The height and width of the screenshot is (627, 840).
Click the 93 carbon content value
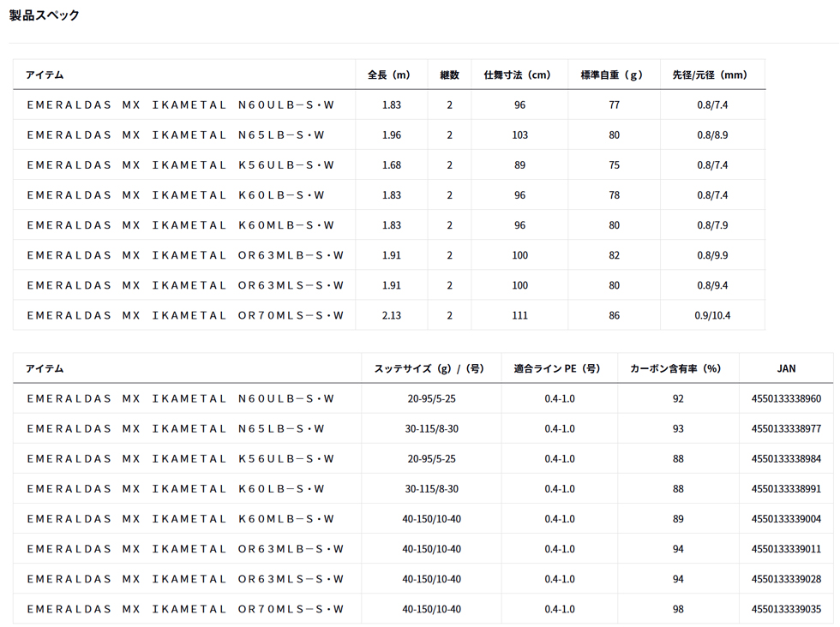point(678,429)
